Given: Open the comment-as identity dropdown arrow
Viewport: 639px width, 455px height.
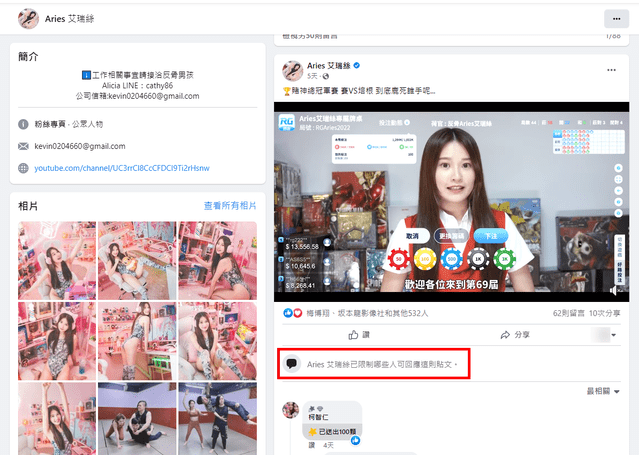Looking at the screenshot, I should point(613,335).
